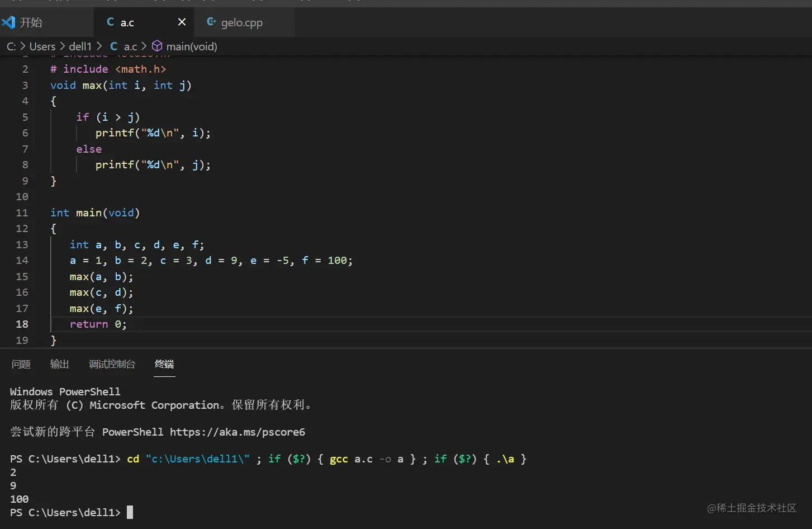Expand the Users breadcrumb folder
Image resolution: width=812 pixels, height=529 pixels.
[42, 46]
